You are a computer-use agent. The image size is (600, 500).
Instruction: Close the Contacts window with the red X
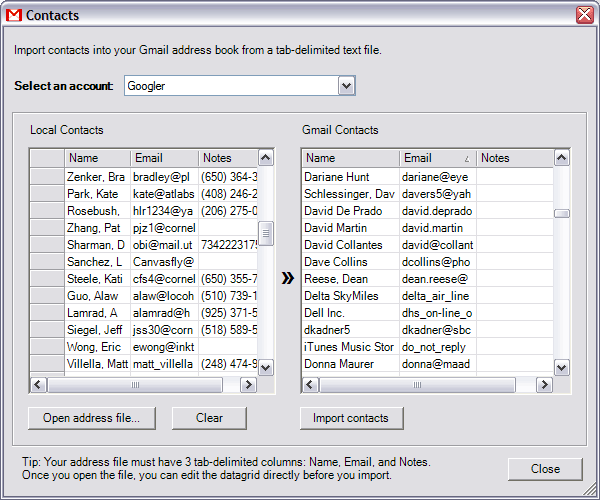pos(585,15)
